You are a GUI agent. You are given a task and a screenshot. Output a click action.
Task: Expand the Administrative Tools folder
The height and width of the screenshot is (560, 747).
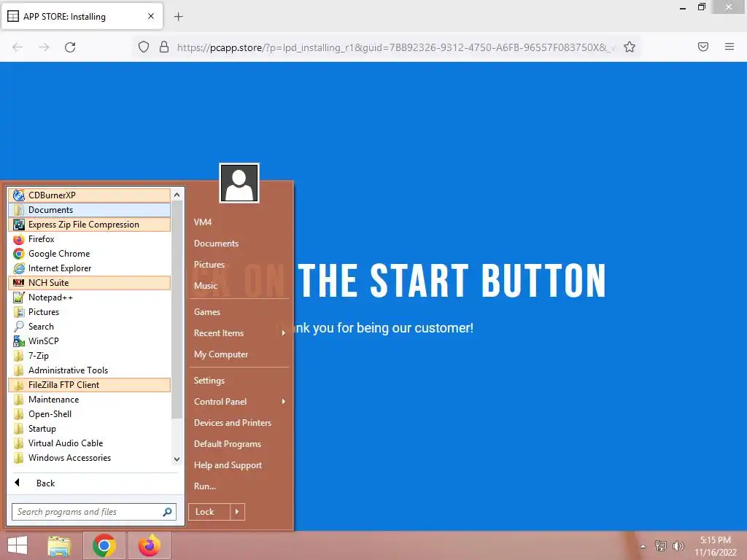(89, 370)
